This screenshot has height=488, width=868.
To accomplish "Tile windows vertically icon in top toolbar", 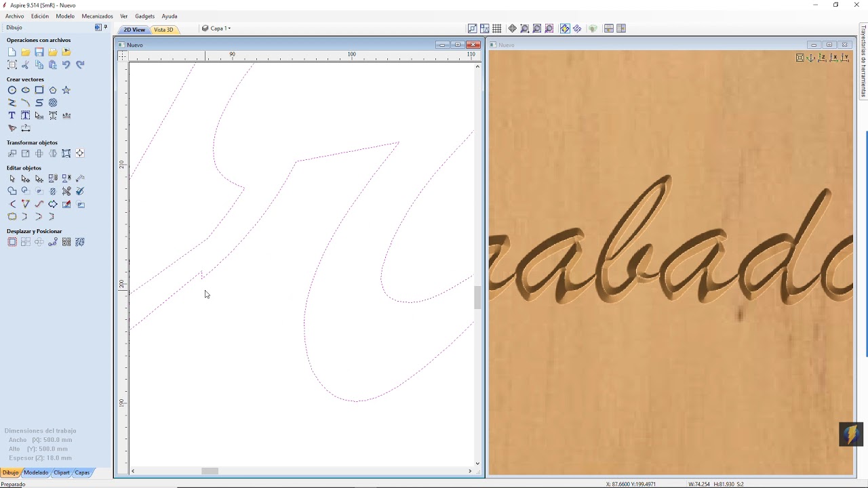I will (621, 28).
